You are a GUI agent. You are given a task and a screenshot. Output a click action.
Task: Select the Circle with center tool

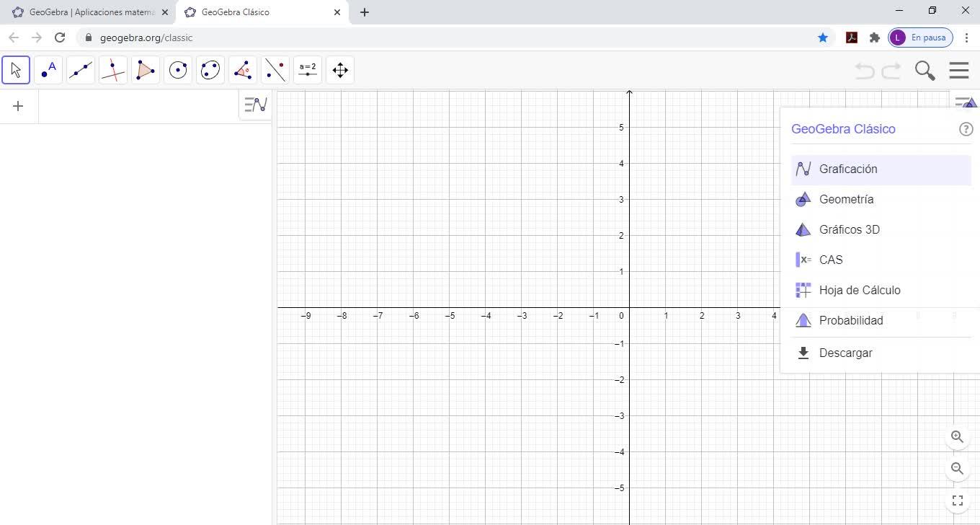[178, 70]
